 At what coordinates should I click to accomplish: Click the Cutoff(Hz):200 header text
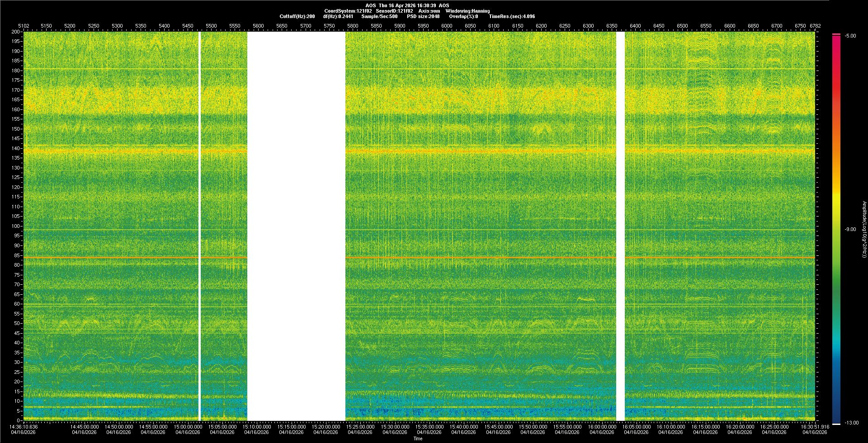[297, 16]
